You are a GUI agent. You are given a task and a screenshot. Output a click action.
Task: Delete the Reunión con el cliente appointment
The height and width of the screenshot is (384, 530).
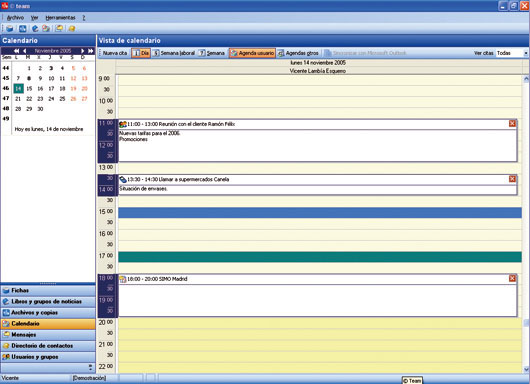pos(512,124)
